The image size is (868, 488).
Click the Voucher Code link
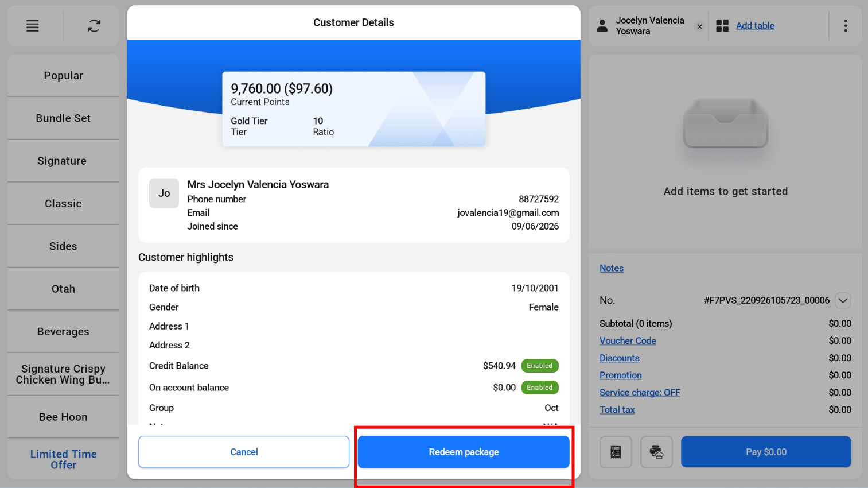click(628, 340)
